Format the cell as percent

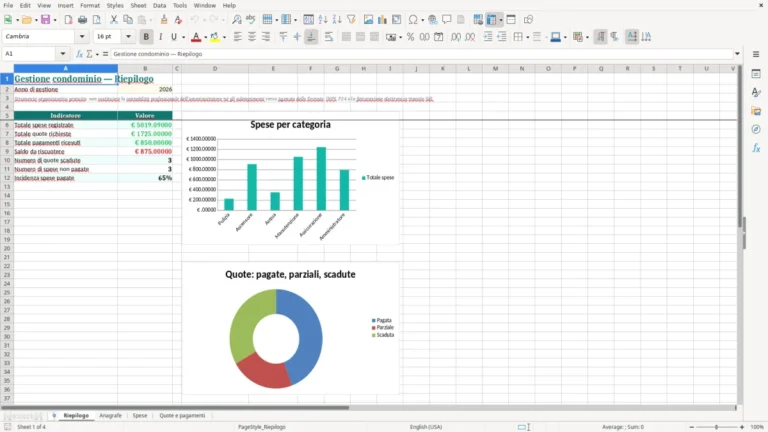[x=410, y=37]
